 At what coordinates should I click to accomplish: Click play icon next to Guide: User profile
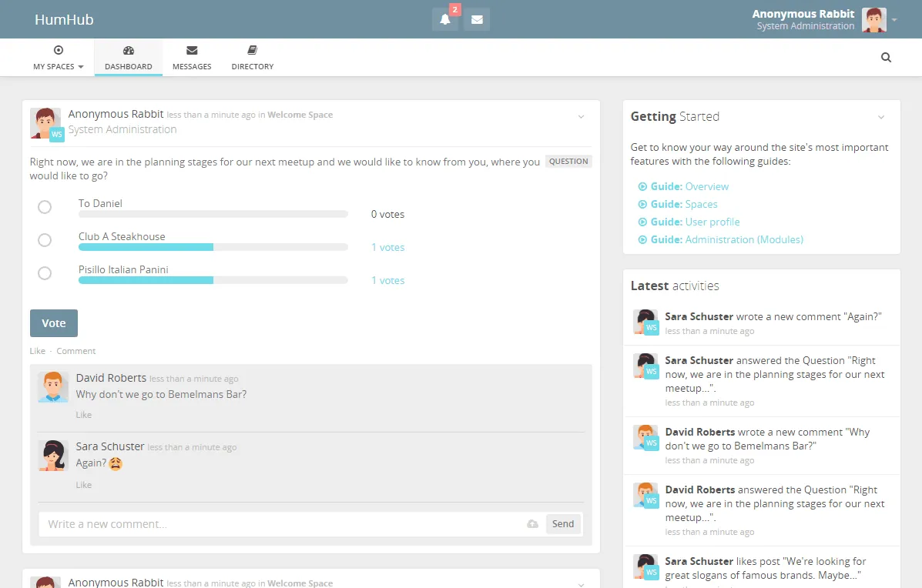pyautogui.click(x=642, y=222)
